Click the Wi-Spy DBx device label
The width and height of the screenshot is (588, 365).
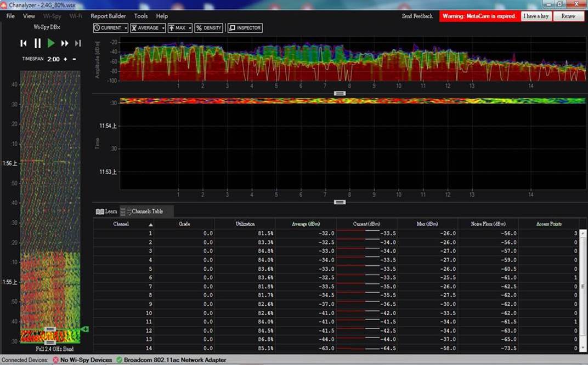[x=47, y=27]
